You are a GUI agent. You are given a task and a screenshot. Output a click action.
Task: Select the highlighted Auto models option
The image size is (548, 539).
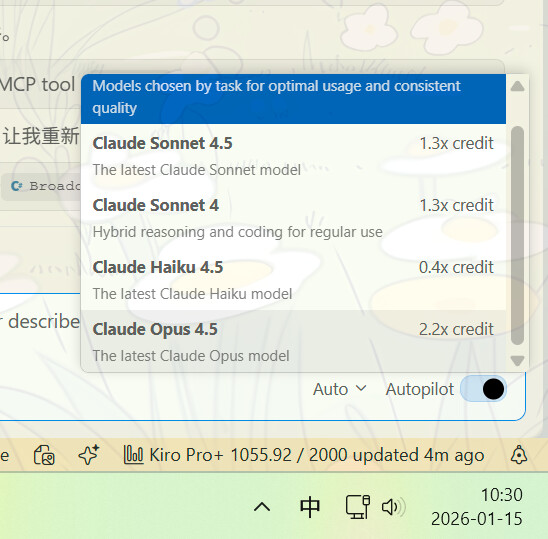(293, 99)
